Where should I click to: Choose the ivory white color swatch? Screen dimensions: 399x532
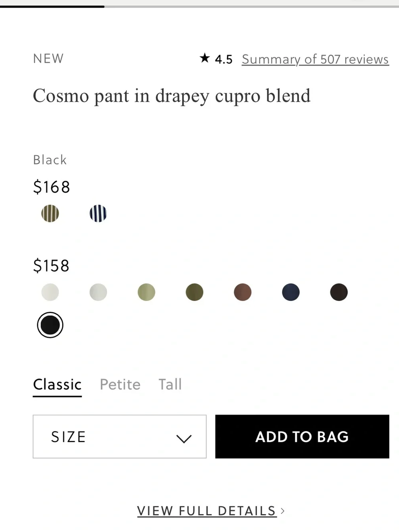pyautogui.click(x=50, y=292)
